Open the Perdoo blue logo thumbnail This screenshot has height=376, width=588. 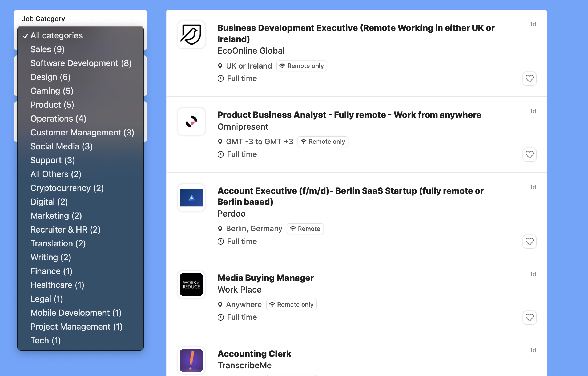pyautogui.click(x=191, y=198)
